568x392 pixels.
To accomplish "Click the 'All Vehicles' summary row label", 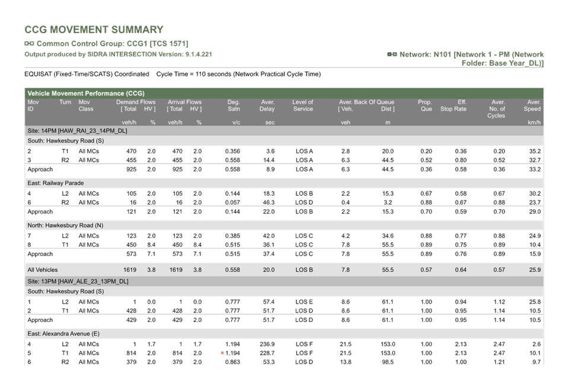I will pyautogui.click(x=43, y=270).
